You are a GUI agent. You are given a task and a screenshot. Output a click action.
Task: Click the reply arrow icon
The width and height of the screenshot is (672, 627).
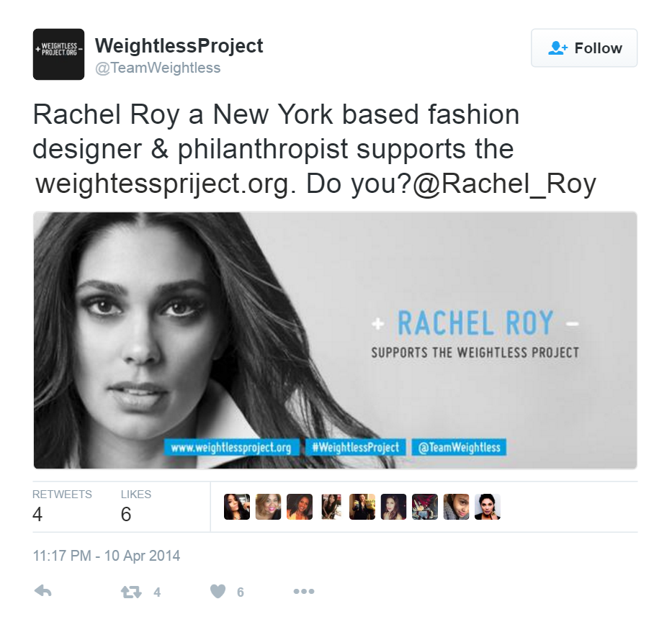(43, 592)
